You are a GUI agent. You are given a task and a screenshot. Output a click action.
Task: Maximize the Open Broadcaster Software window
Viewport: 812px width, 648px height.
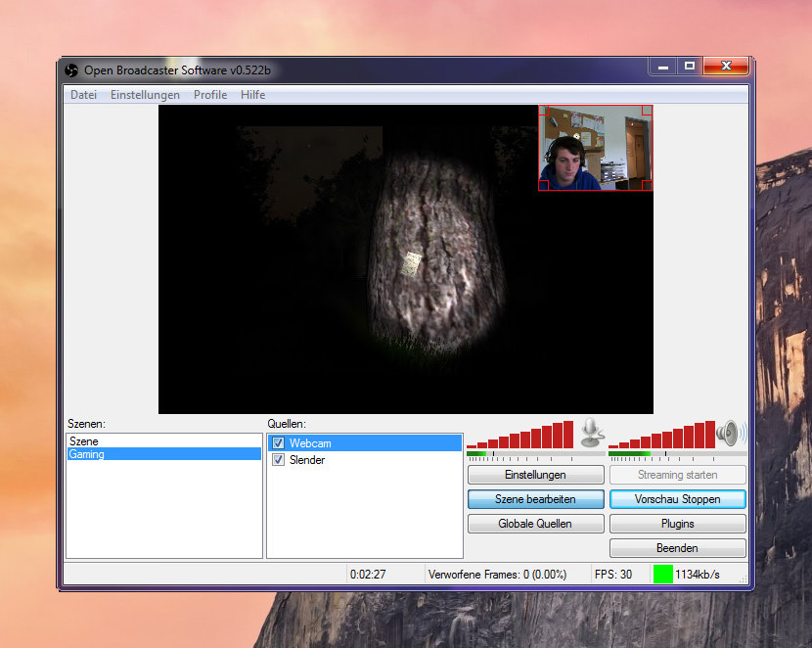click(x=690, y=67)
